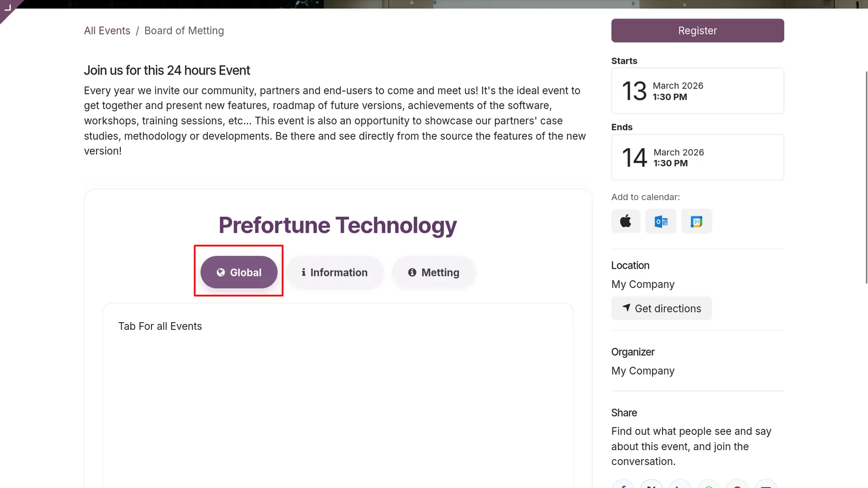Click the start date card 13 March
This screenshot has height=488, width=868.
[698, 91]
